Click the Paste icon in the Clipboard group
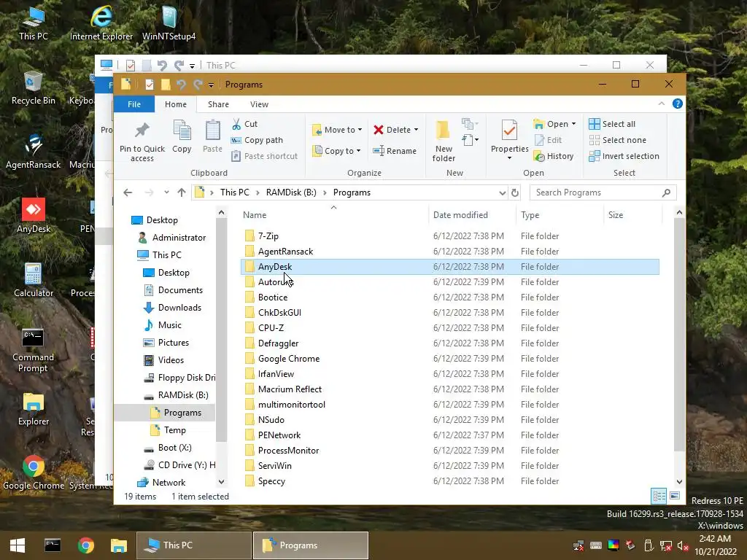This screenshot has width=747, height=560. (212, 136)
